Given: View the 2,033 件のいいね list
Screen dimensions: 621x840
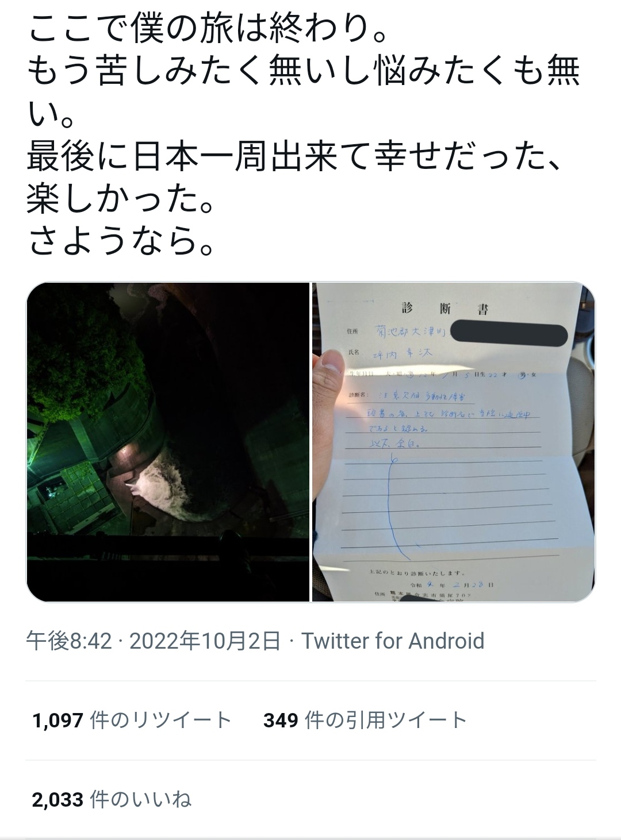Looking at the screenshot, I should tap(112, 799).
